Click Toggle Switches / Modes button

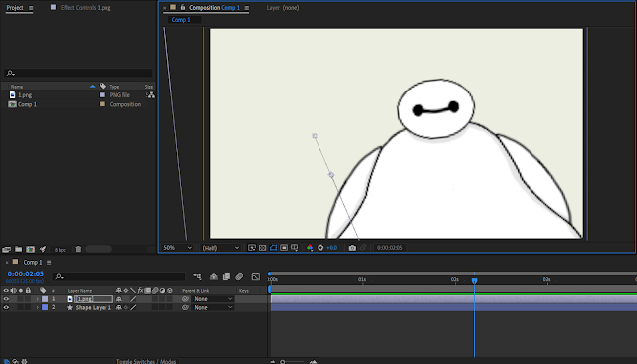[x=146, y=361]
